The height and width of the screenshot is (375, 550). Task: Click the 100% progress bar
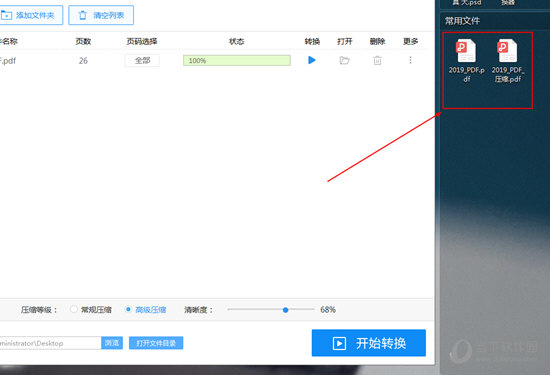[x=237, y=60]
